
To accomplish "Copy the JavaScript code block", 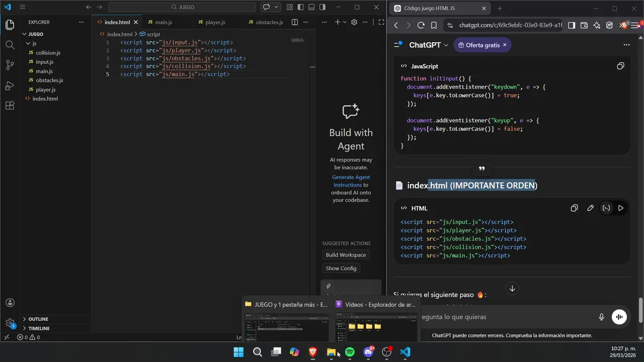I will pyautogui.click(x=620, y=66).
